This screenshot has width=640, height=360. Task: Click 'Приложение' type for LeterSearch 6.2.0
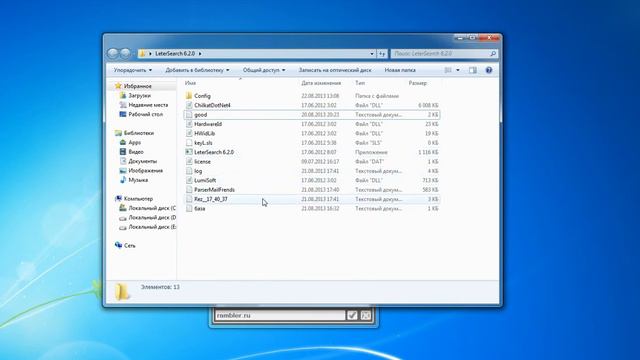pyautogui.click(x=371, y=152)
